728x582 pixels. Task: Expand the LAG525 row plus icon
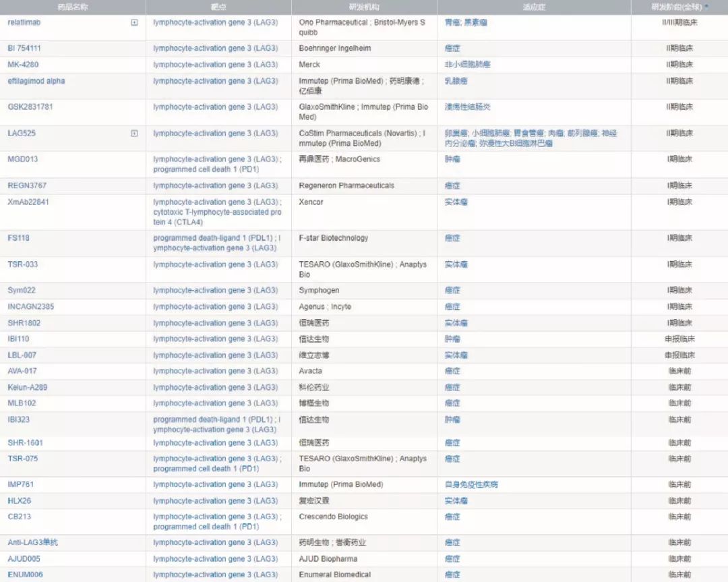pyautogui.click(x=134, y=134)
